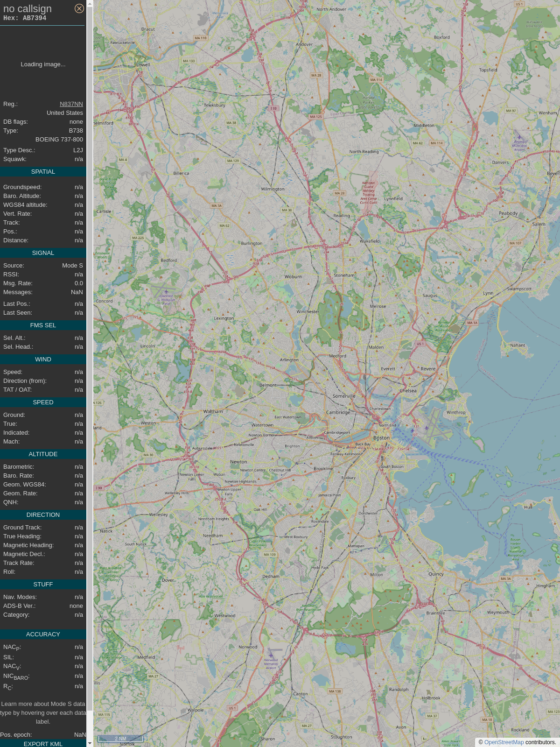Viewport: 560px width, 747px height.
Task: Click the sidebar scroll-down arrow
Action: point(90,743)
